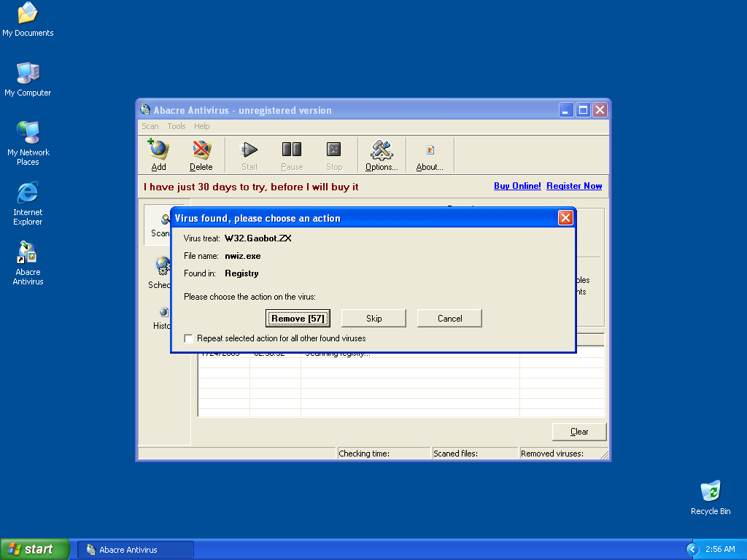Enable Repeat selected action checkbox

coord(189,338)
